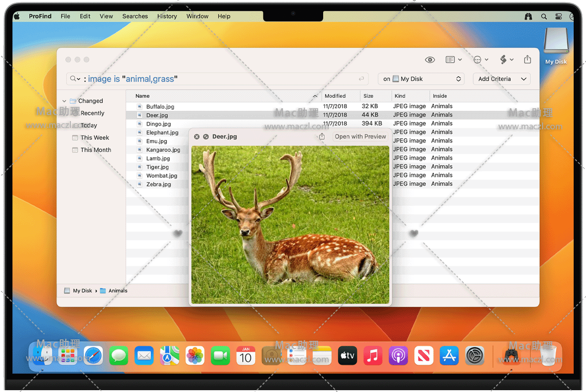Open the 'on My Disk' location dropdown

pos(421,79)
